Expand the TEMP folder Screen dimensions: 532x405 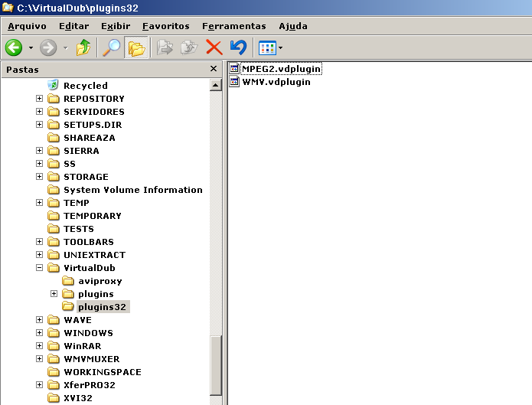coord(39,203)
